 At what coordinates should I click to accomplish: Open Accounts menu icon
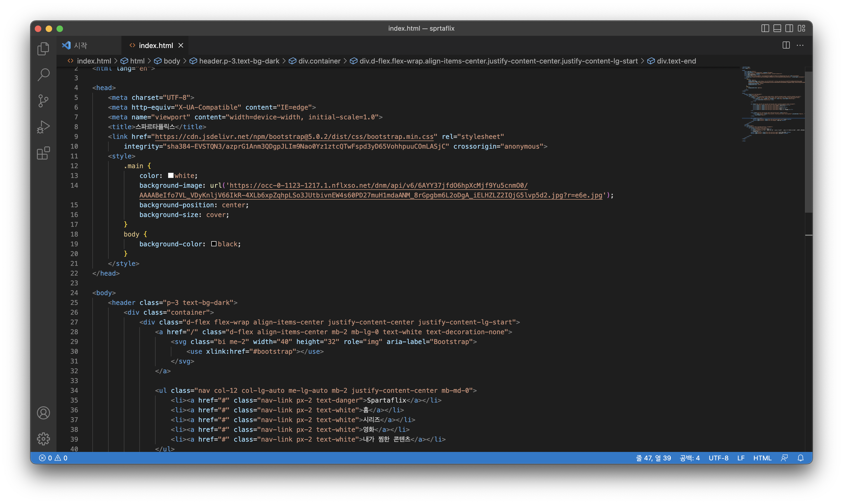pos(43,413)
